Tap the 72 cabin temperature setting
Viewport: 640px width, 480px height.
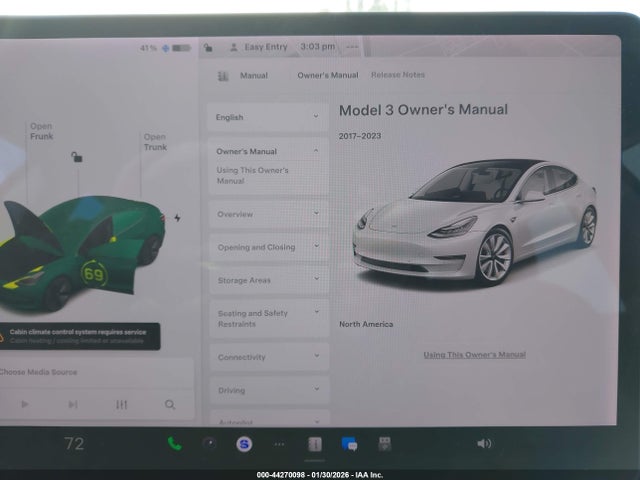(74, 444)
